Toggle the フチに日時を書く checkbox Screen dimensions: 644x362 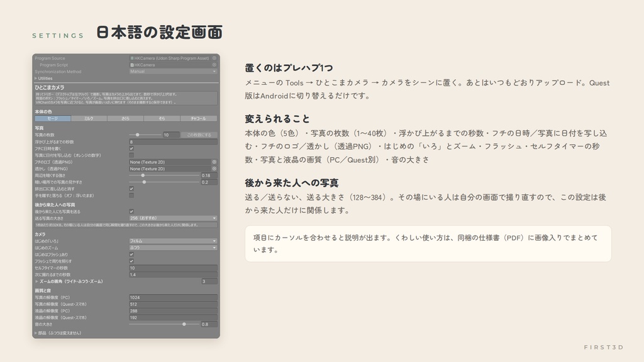pyautogui.click(x=131, y=148)
